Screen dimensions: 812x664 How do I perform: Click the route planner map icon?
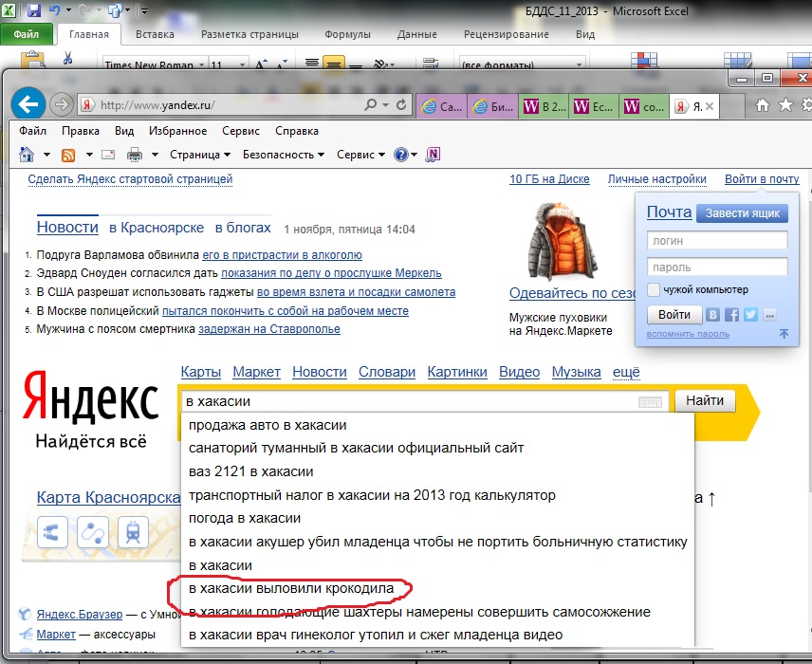point(93,532)
